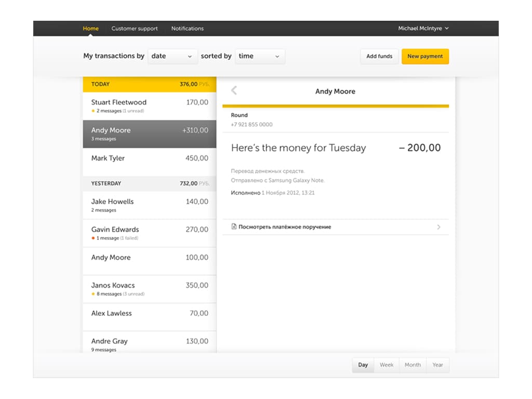This screenshot has height=399, width=532.
Task: Click '9 messages' under Andre Gray
Action: [x=103, y=350]
